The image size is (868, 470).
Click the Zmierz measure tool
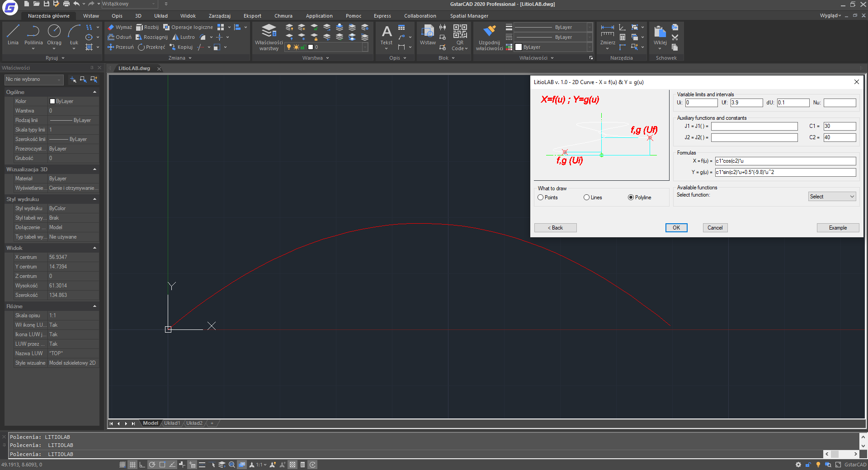608,35
